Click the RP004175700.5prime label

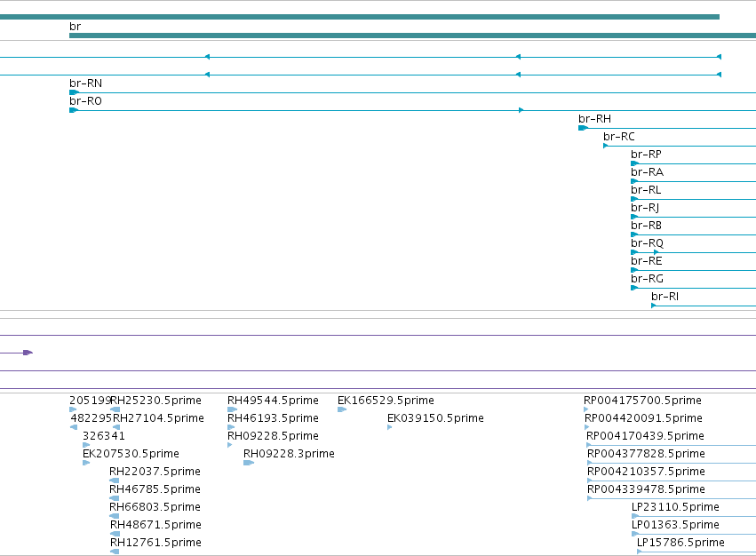(x=642, y=401)
